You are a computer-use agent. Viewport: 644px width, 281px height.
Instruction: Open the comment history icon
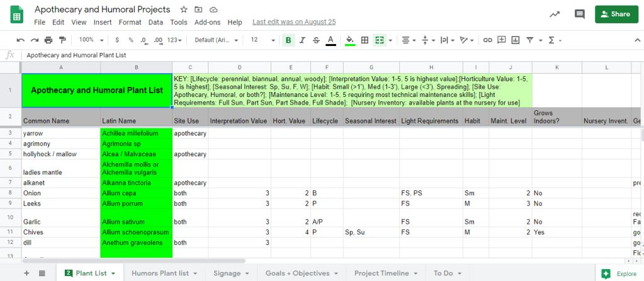[x=579, y=14]
